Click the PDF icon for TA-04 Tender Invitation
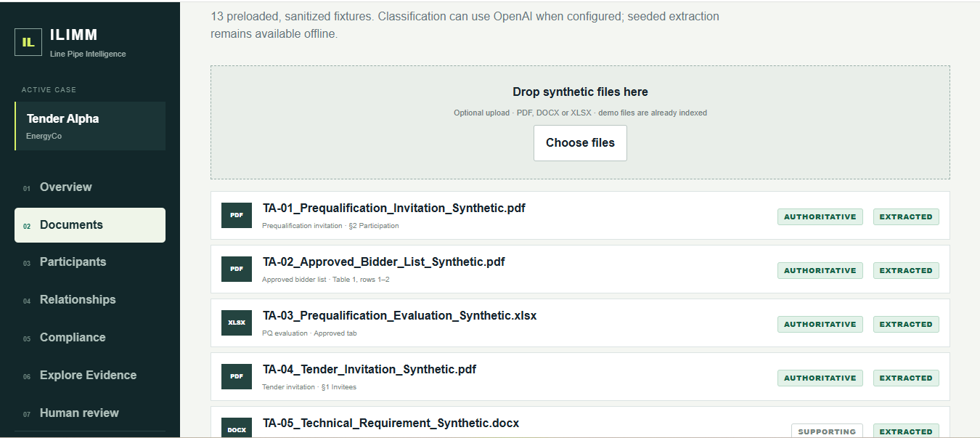 tap(237, 376)
